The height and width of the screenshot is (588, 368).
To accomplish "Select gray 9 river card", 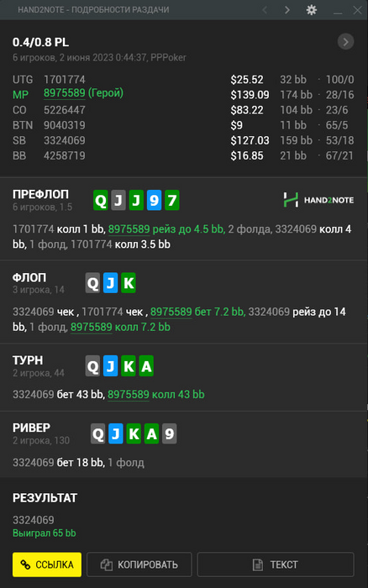I will click(x=169, y=434).
